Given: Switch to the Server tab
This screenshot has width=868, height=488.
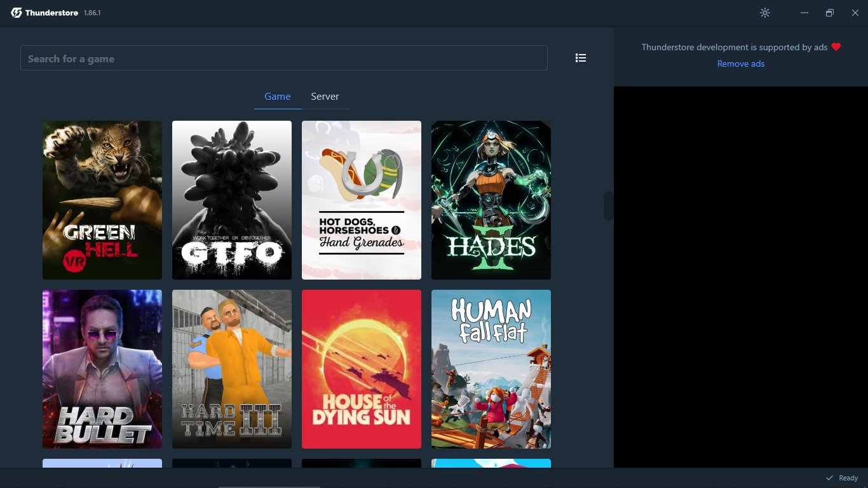Looking at the screenshot, I should pos(325,97).
